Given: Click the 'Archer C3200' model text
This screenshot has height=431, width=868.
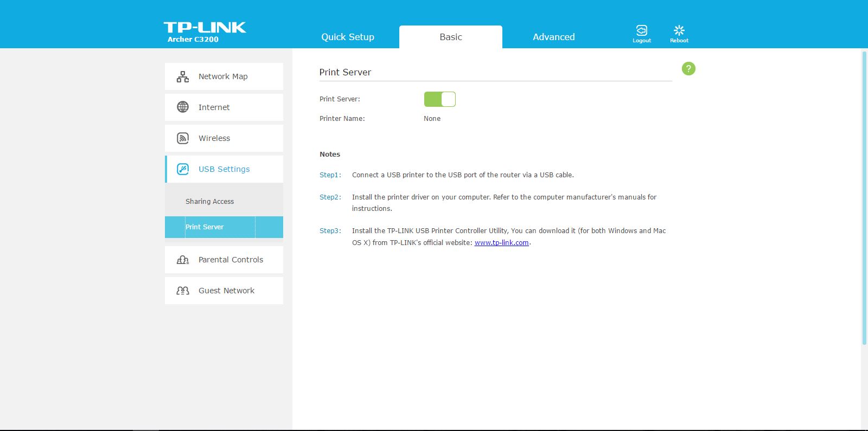Looking at the screenshot, I should [193, 40].
